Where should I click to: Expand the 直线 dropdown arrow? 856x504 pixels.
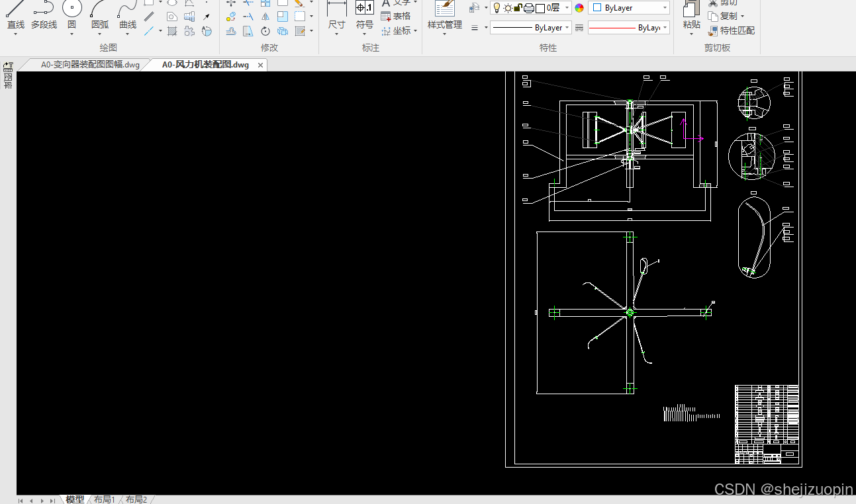point(15,34)
